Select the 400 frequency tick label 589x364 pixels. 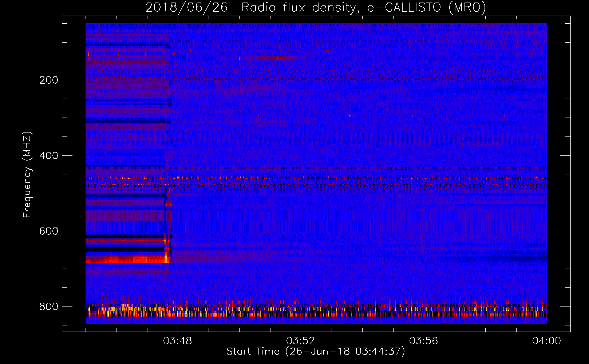coord(49,155)
